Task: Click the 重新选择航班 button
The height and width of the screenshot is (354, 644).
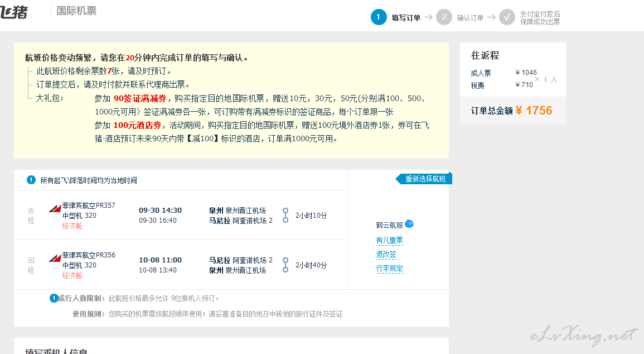Action: tap(423, 179)
